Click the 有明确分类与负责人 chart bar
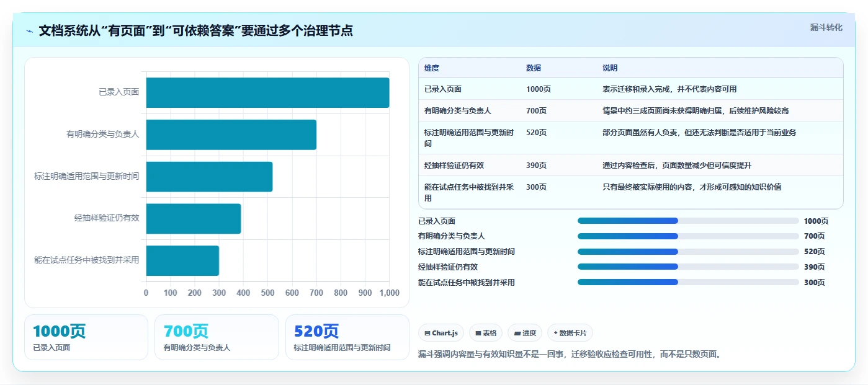868x385 pixels. coord(231,135)
